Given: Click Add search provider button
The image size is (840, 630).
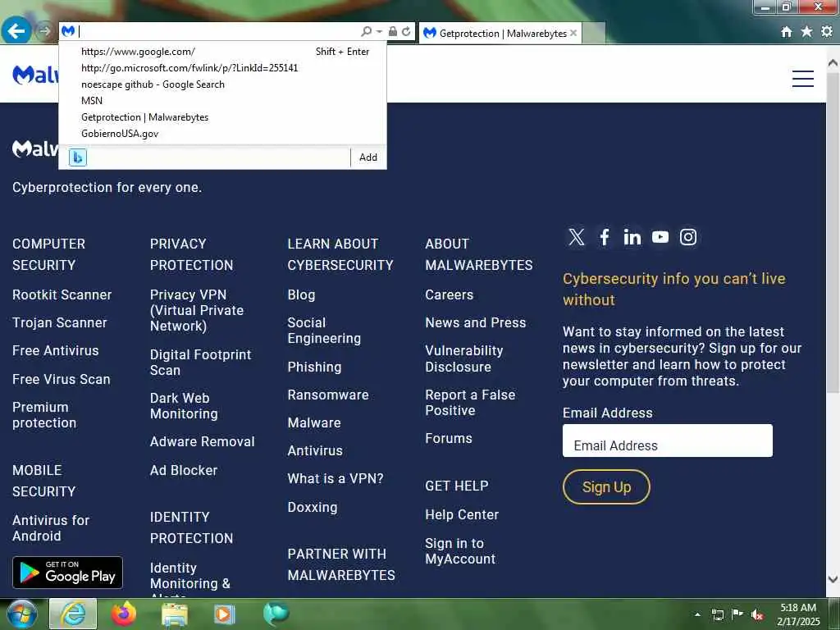Looking at the screenshot, I should coord(368,157).
